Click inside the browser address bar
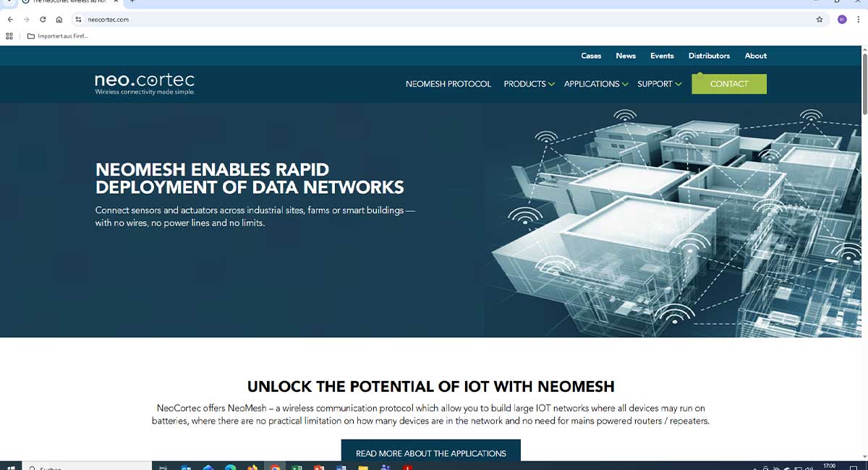 click(x=217, y=20)
